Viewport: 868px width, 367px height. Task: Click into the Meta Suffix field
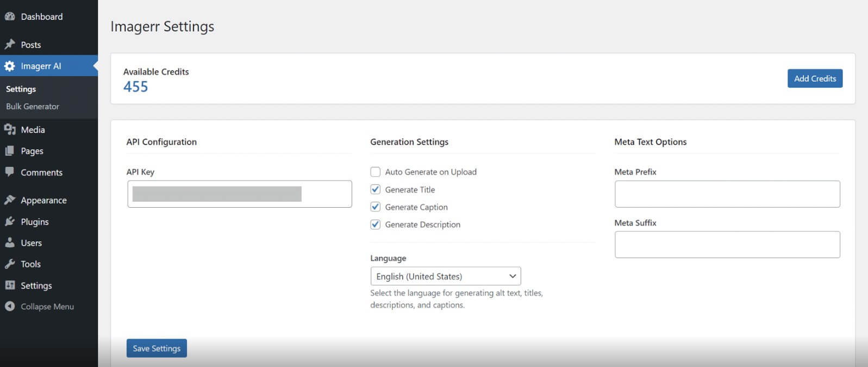[x=727, y=245]
